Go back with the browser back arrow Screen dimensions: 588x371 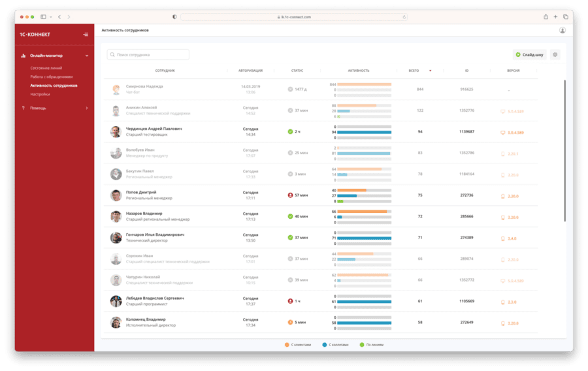pyautogui.click(x=59, y=17)
